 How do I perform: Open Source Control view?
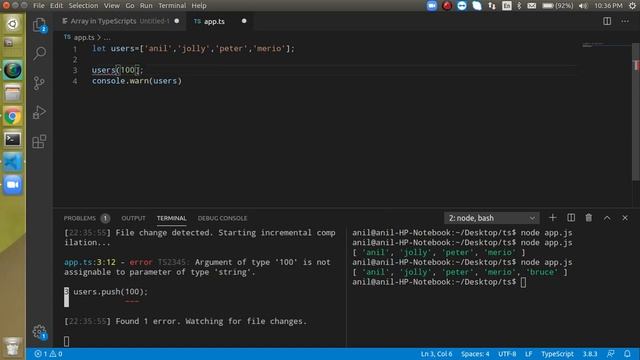click(x=39, y=83)
